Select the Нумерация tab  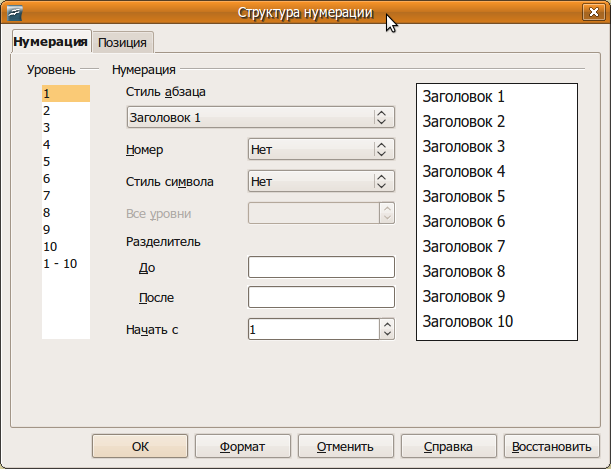(x=51, y=41)
